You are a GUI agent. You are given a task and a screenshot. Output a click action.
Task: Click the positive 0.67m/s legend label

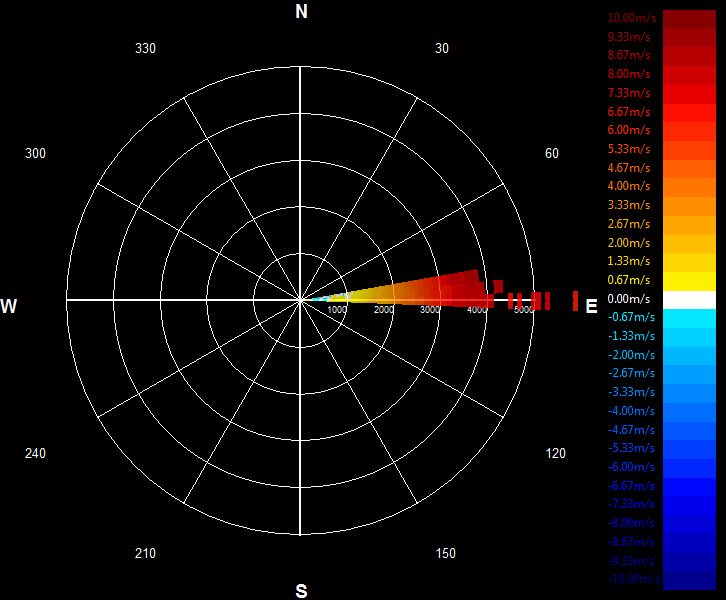coord(629,280)
